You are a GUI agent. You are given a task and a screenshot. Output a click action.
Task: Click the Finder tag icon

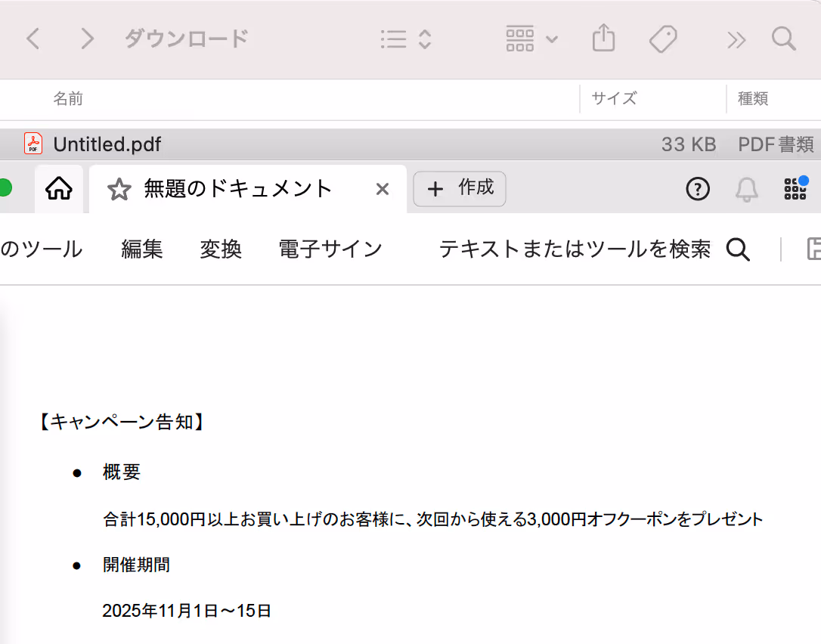point(663,39)
